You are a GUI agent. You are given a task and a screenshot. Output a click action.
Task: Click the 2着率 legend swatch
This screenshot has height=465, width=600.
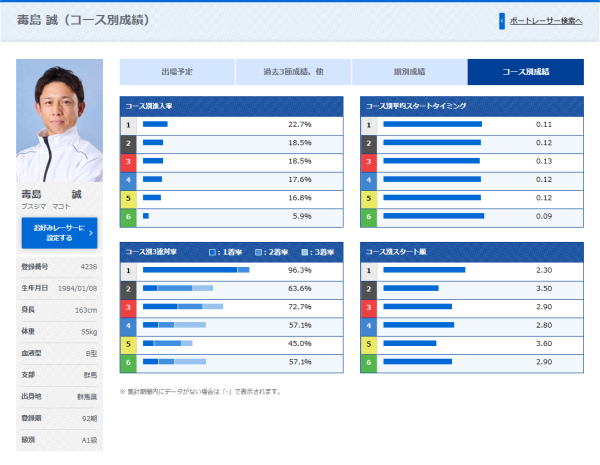click(x=258, y=252)
